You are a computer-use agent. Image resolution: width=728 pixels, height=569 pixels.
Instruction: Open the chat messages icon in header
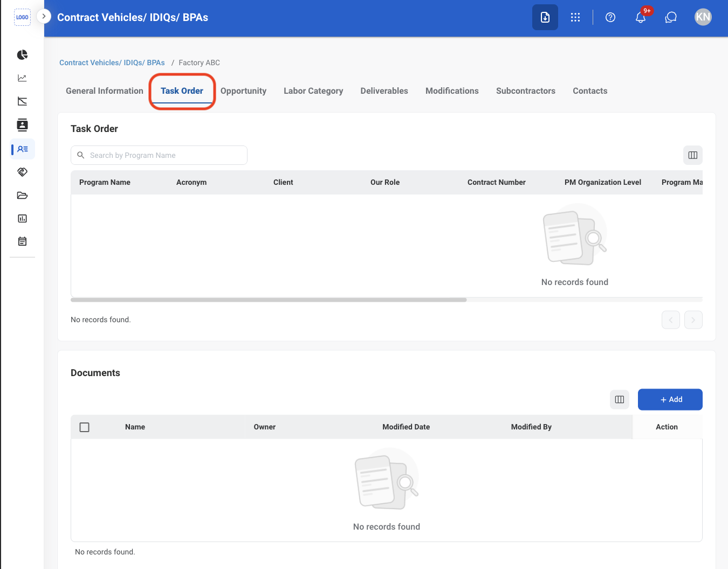coord(671,17)
